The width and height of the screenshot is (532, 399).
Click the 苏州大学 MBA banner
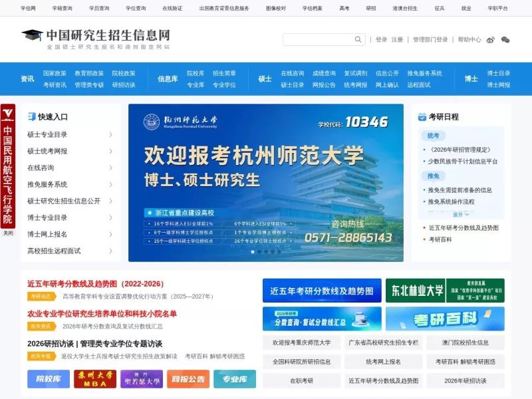[x=95, y=379]
